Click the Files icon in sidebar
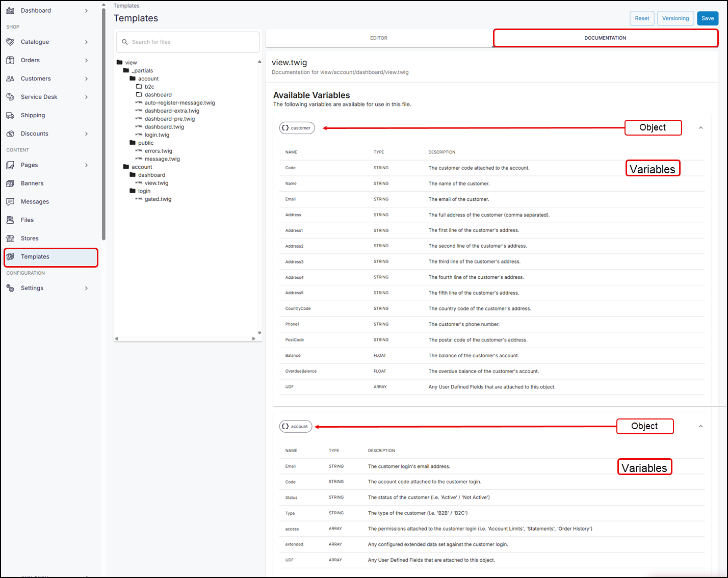Viewport: 728px width, 578px height. [10, 220]
